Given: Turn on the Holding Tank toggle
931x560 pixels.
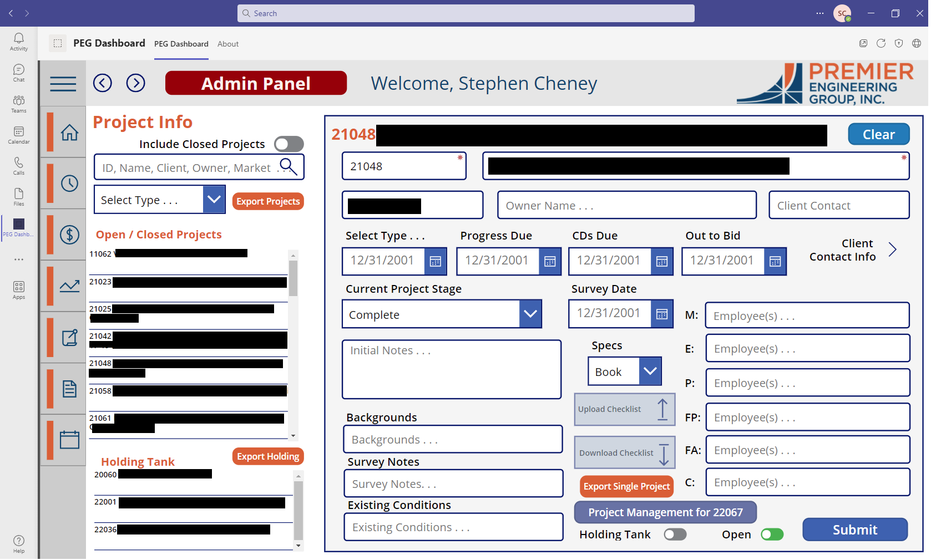Looking at the screenshot, I should (x=675, y=534).
